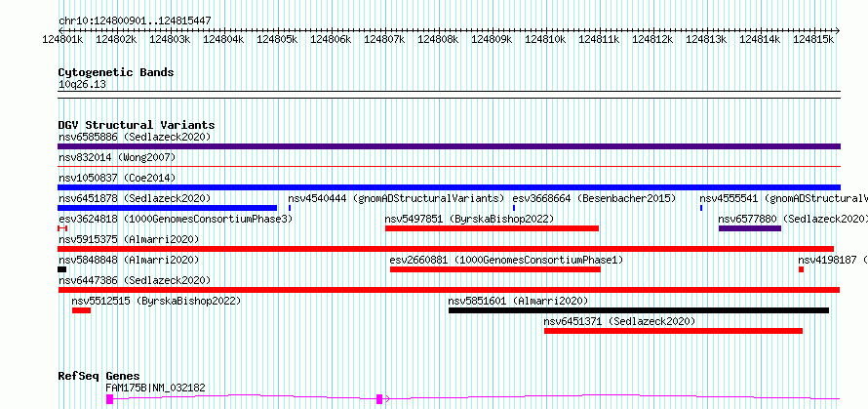The image size is (868, 409).
Task: Click the 124815k ruler tick label
Action: tap(813, 39)
